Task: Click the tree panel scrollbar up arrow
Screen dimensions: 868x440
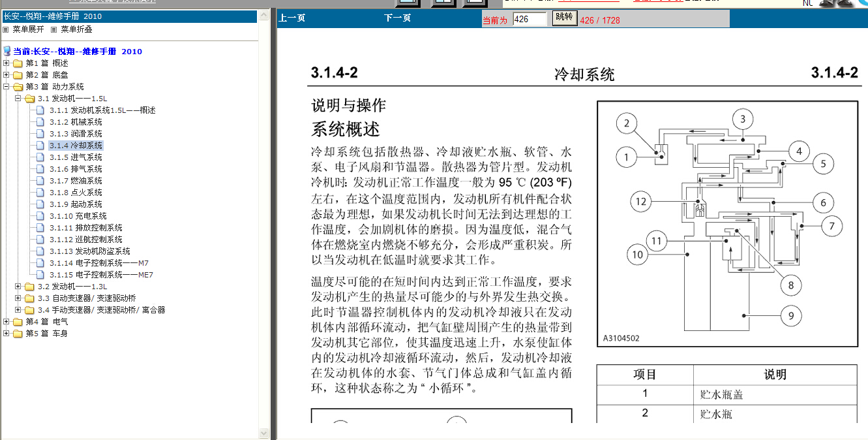Action: 263,14
